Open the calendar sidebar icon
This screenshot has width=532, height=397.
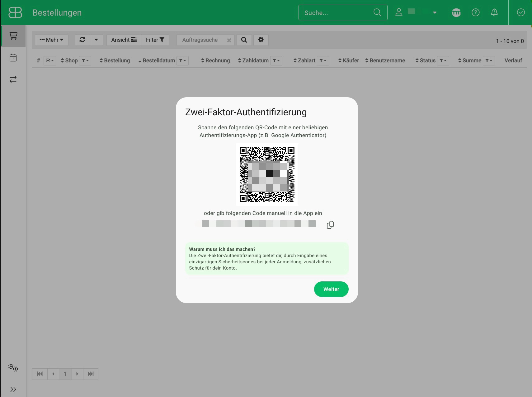(x=13, y=58)
